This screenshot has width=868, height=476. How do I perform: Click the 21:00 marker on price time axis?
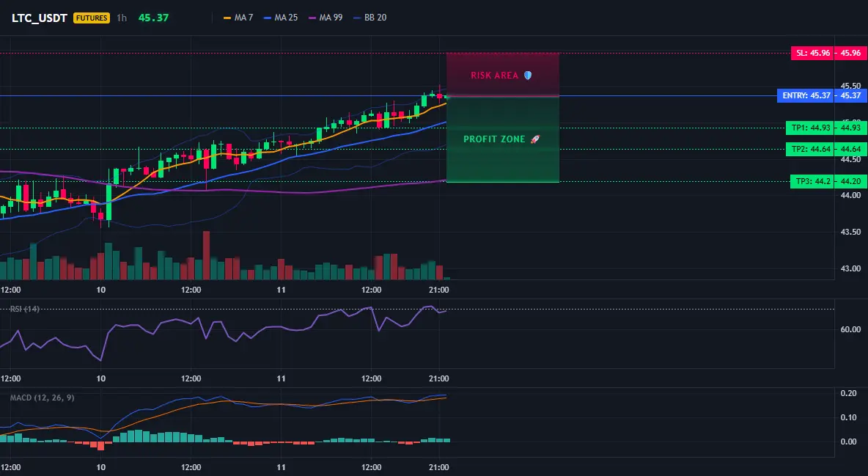click(438, 290)
